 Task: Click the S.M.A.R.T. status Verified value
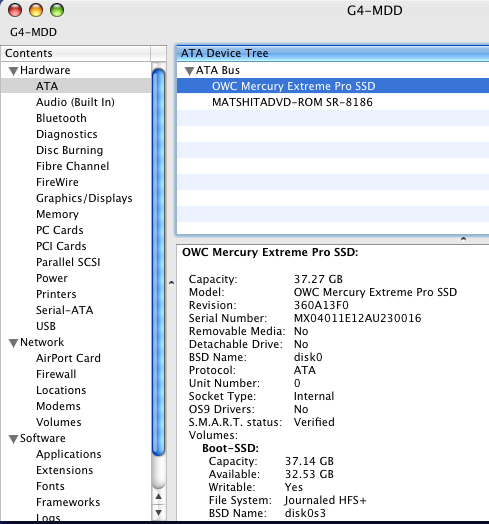tap(314, 422)
